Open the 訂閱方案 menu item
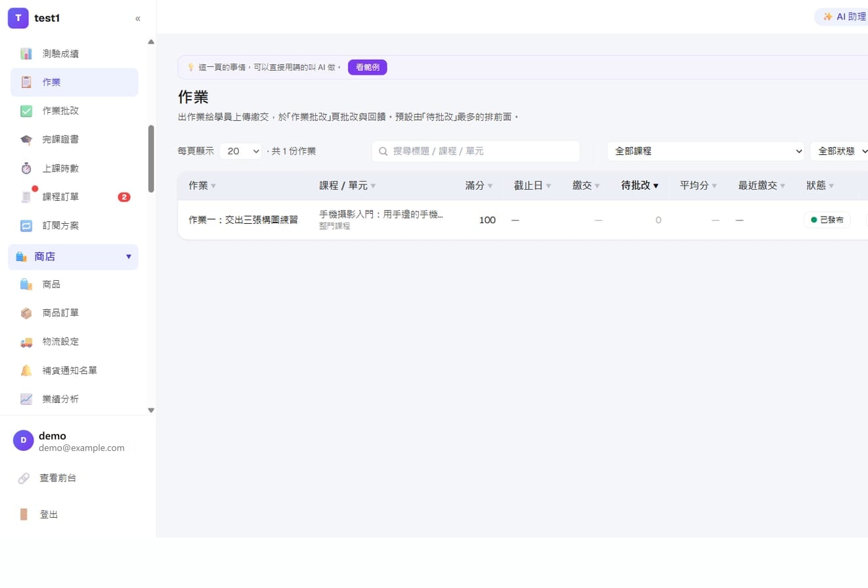The height and width of the screenshot is (588, 868). (x=74, y=226)
